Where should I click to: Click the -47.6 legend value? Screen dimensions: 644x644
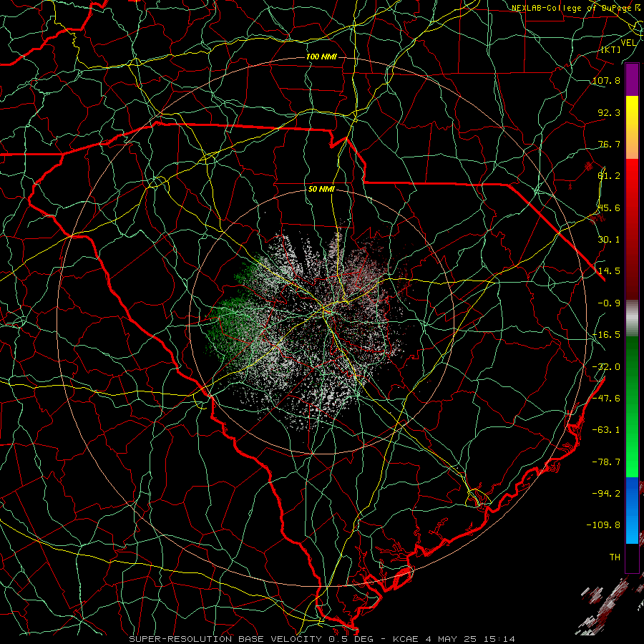[x=606, y=399]
